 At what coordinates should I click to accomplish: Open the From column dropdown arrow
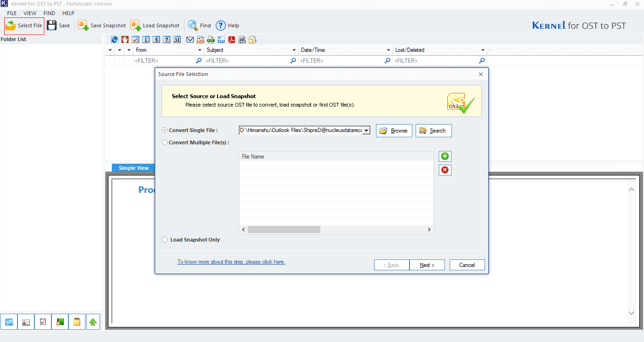tap(199, 50)
